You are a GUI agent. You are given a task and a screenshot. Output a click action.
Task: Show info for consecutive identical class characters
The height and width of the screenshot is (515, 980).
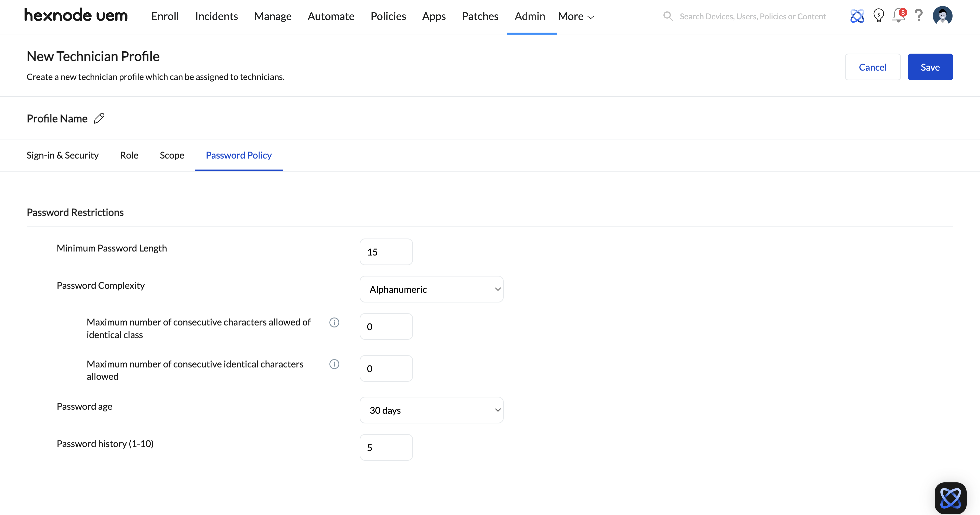(x=334, y=322)
